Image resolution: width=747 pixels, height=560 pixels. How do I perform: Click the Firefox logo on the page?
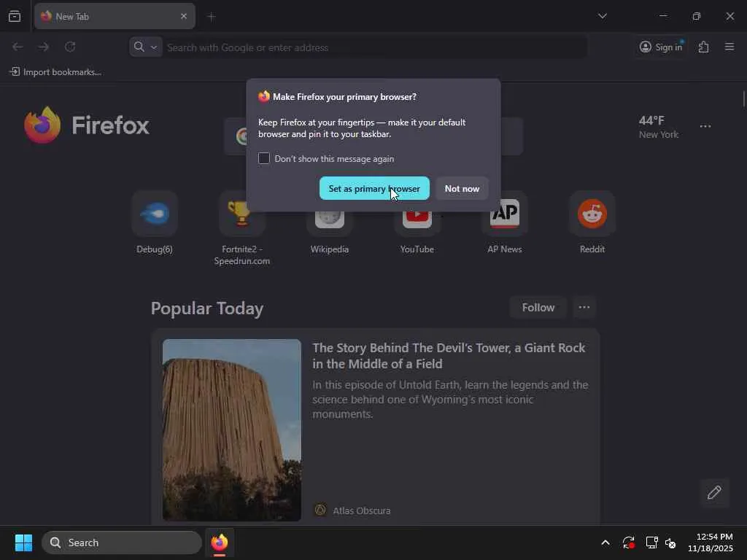pyautogui.click(x=87, y=125)
